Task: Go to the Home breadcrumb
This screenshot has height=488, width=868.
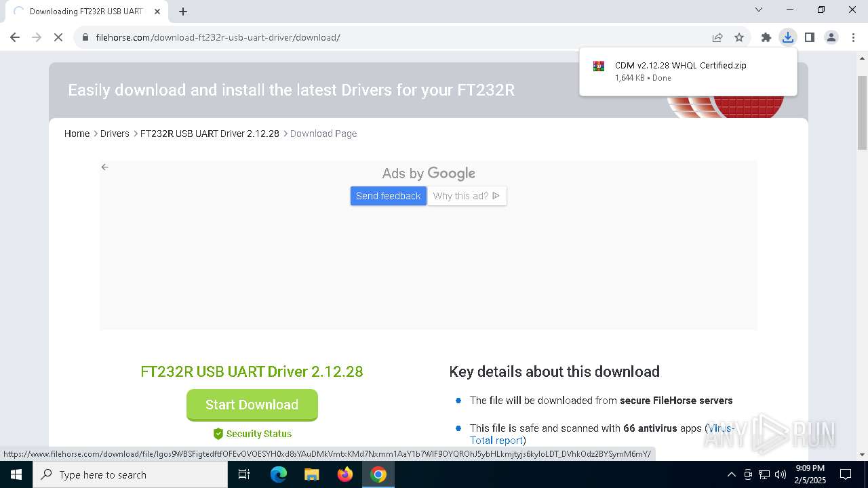Action: (77, 134)
